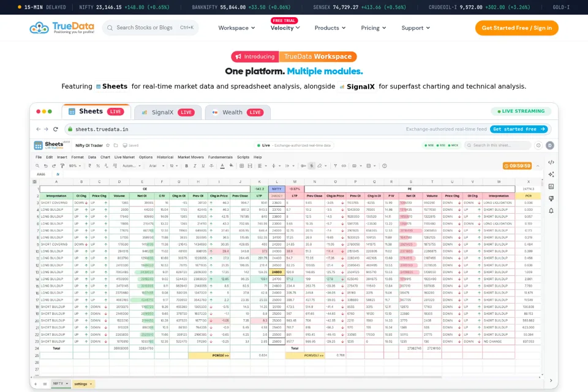This screenshot has width=588, height=392.
Task: Click the undo arrow in the Sheets toolbar
Action: tap(45, 166)
